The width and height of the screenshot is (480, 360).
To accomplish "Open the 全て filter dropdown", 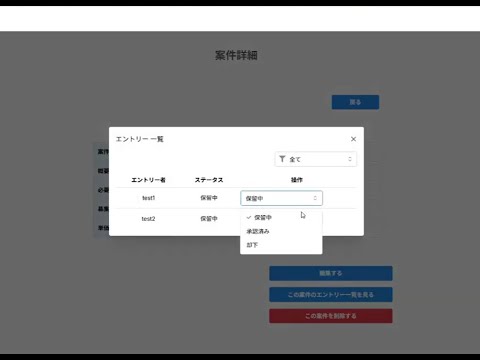I will [316, 159].
